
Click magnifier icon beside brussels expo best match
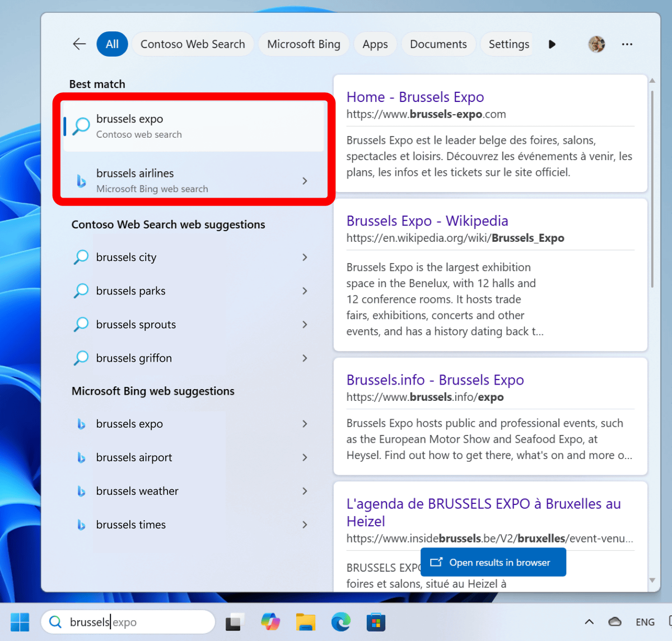click(82, 126)
